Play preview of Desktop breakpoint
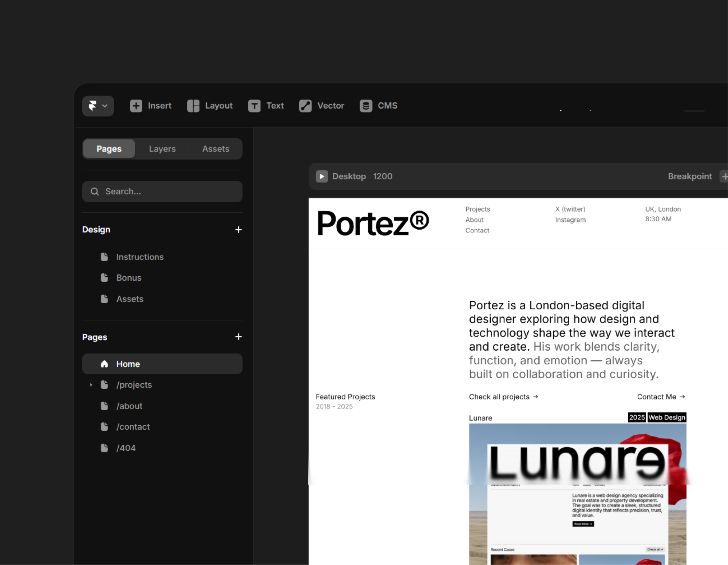 tap(322, 176)
